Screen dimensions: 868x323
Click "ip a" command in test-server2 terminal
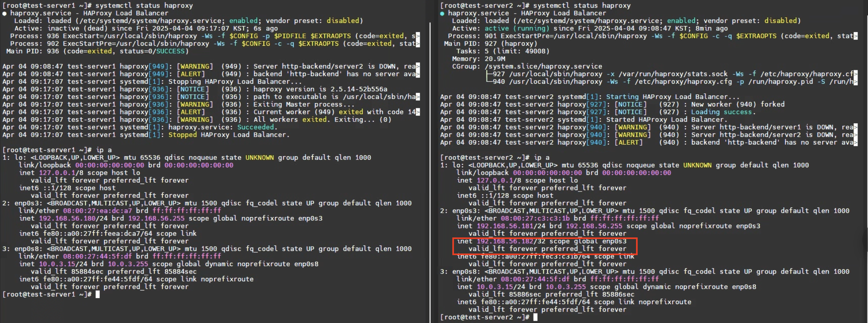click(541, 158)
